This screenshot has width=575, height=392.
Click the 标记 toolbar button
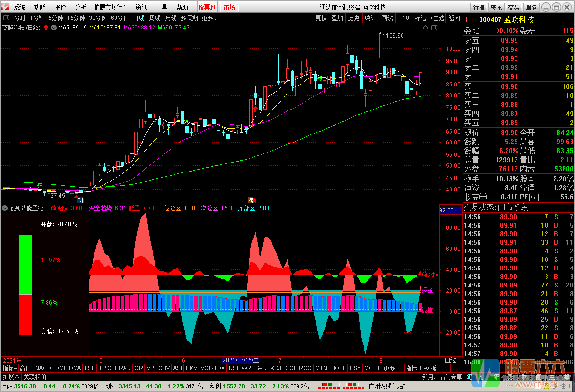point(420,18)
